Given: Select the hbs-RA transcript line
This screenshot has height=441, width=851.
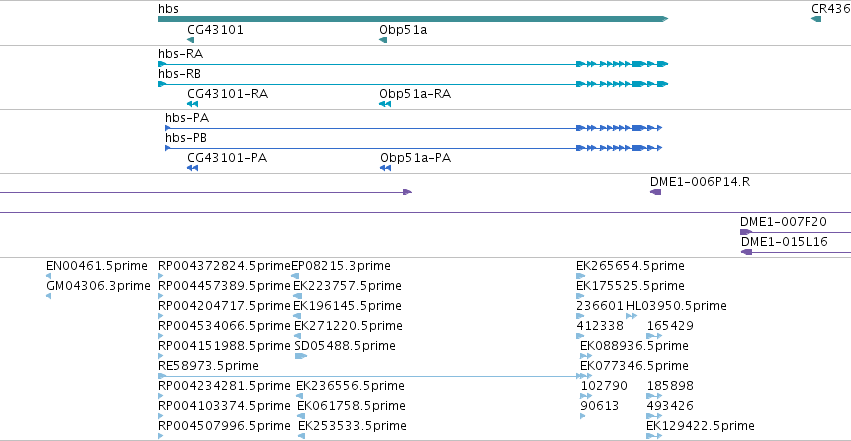Looking at the screenshot, I should 413,64.
